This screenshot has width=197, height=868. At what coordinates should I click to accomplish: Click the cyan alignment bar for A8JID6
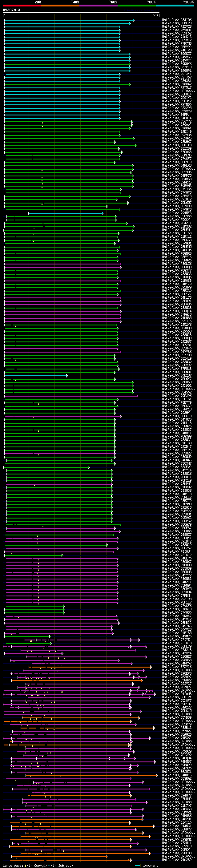point(69,20)
